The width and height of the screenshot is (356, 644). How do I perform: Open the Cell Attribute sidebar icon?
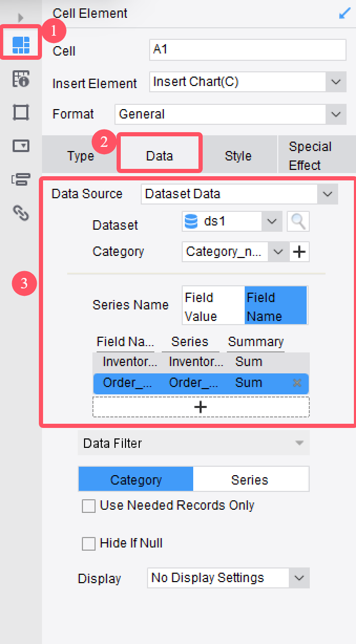coord(20,79)
